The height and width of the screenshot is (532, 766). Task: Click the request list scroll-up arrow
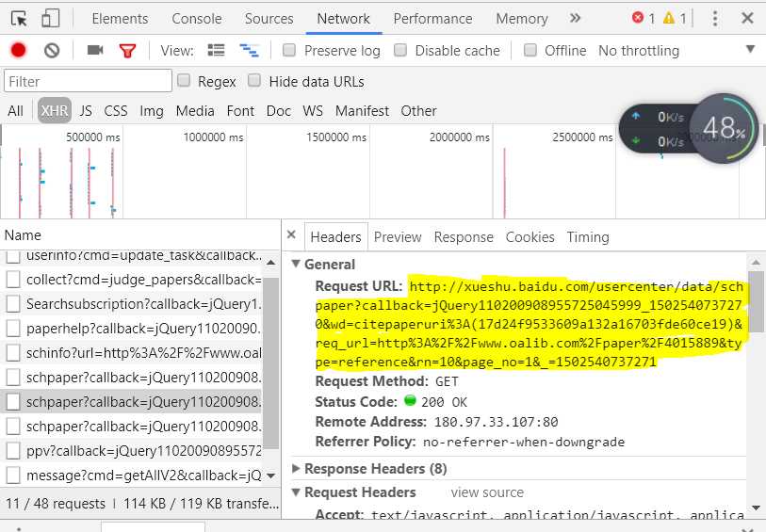point(271,263)
